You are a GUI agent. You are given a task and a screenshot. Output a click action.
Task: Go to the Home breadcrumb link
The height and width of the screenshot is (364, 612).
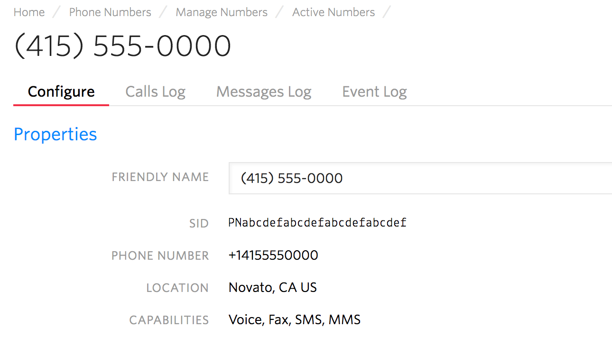coord(29,12)
